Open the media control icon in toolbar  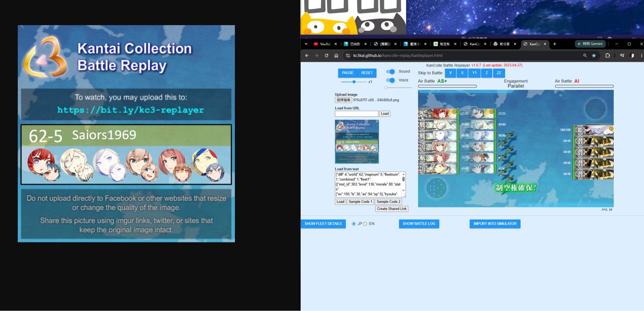pos(622,56)
